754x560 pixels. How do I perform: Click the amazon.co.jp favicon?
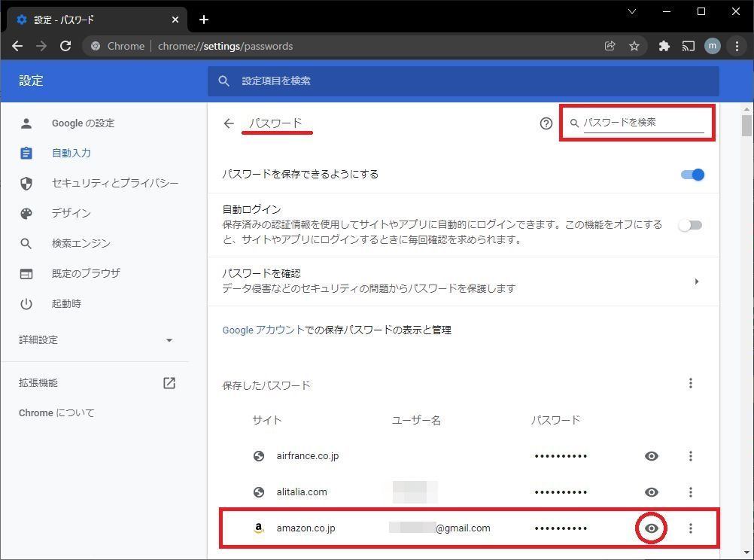point(259,528)
